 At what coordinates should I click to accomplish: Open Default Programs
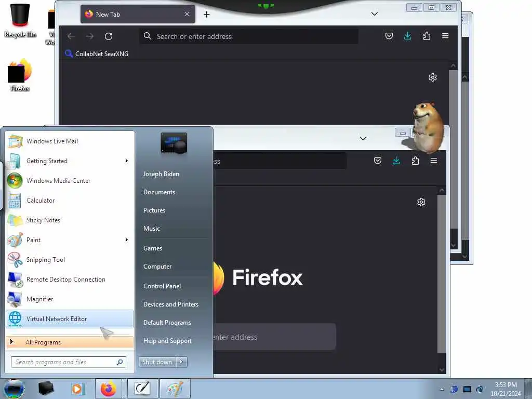167,323
